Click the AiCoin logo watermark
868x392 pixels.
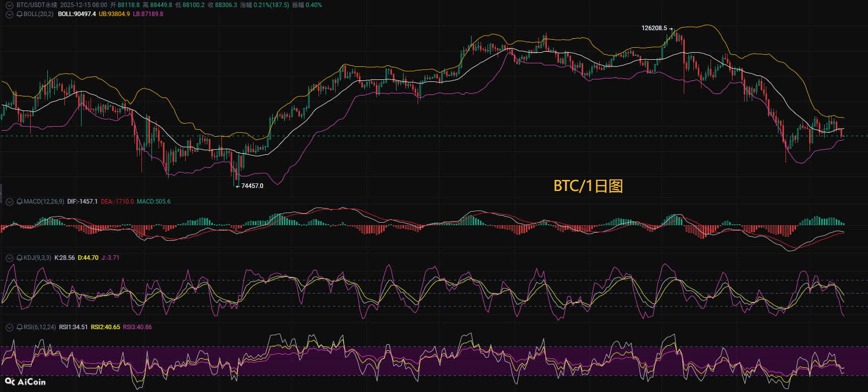[25, 382]
